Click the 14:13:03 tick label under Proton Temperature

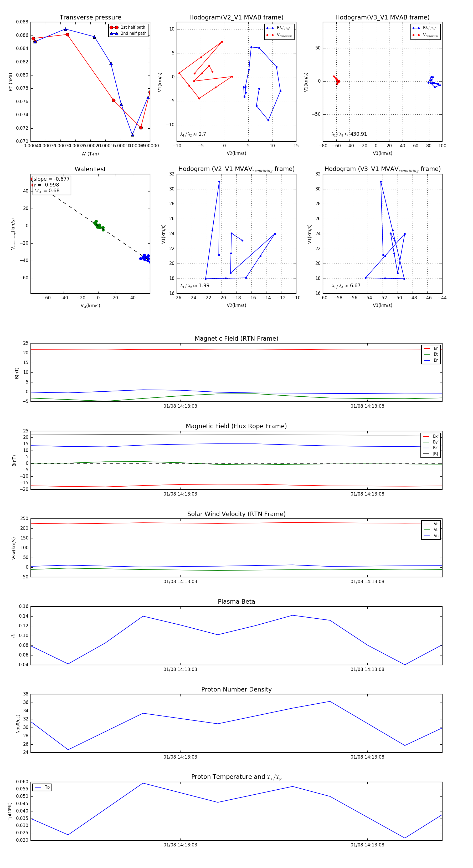click(x=180, y=845)
